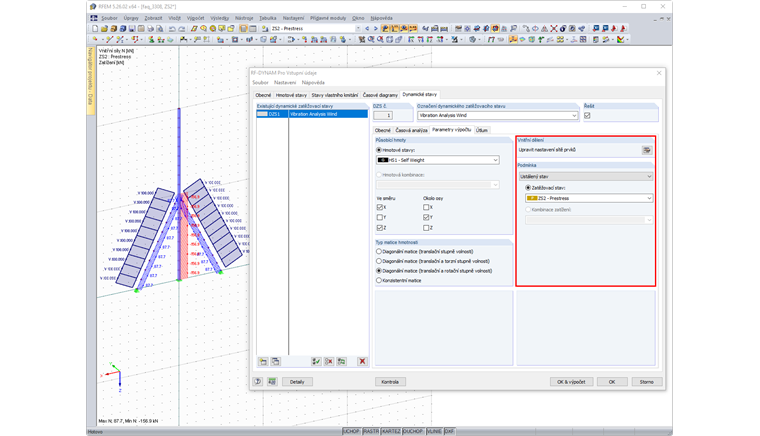Open mesh settings icon beside Upravit nastavení sítě prvků
Viewport: 760px width, 436px height.
(x=647, y=150)
